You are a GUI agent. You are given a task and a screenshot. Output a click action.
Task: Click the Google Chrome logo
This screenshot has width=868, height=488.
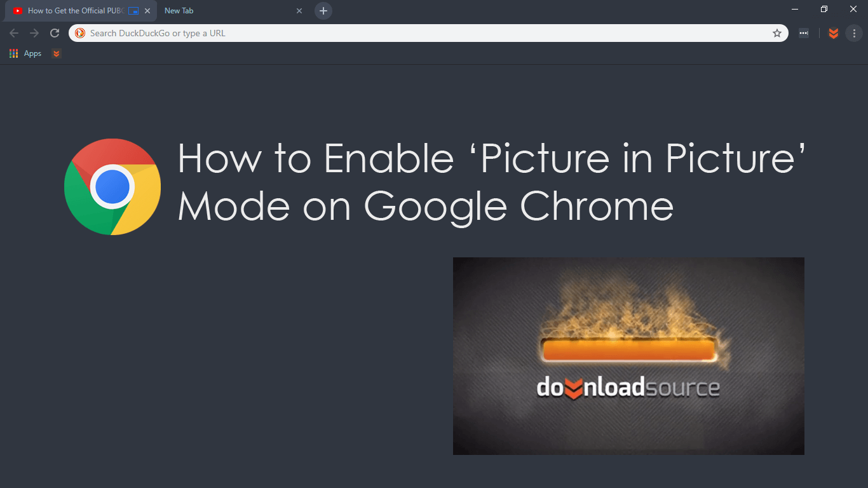pyautogui.click(x=112, y=187)
